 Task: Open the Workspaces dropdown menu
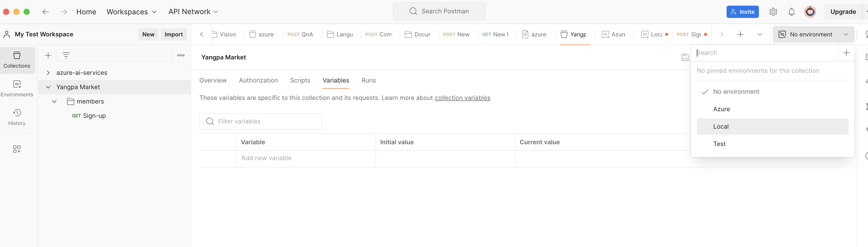131,12
